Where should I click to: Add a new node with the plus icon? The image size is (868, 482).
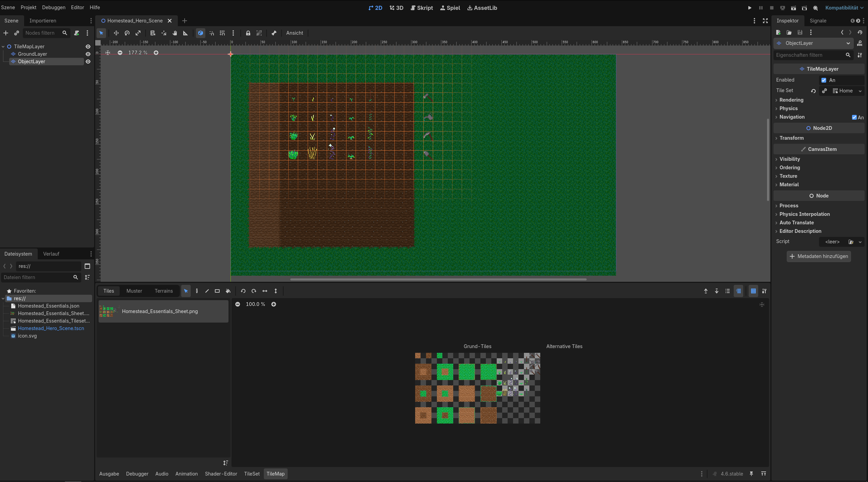click(x=6, y=33)
